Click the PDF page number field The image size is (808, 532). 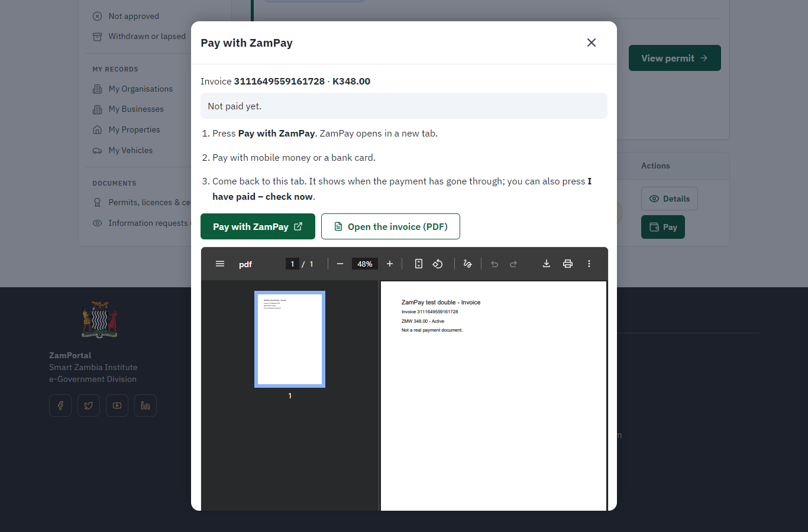click(x=292, y=264)
